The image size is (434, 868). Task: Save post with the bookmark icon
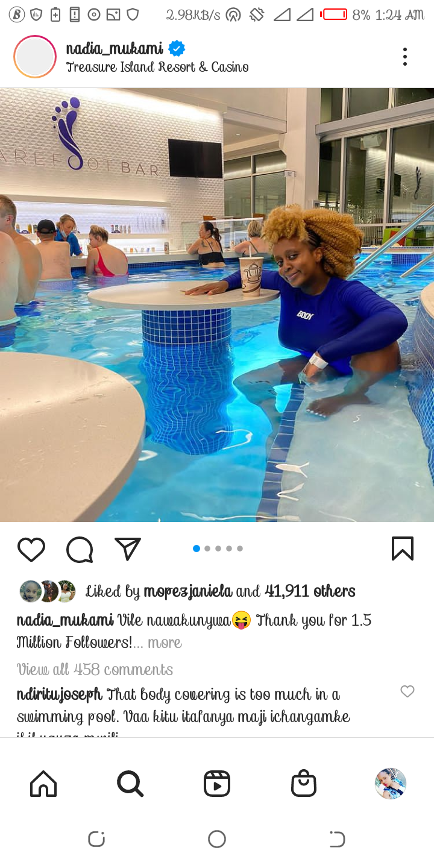pos(402,549)
